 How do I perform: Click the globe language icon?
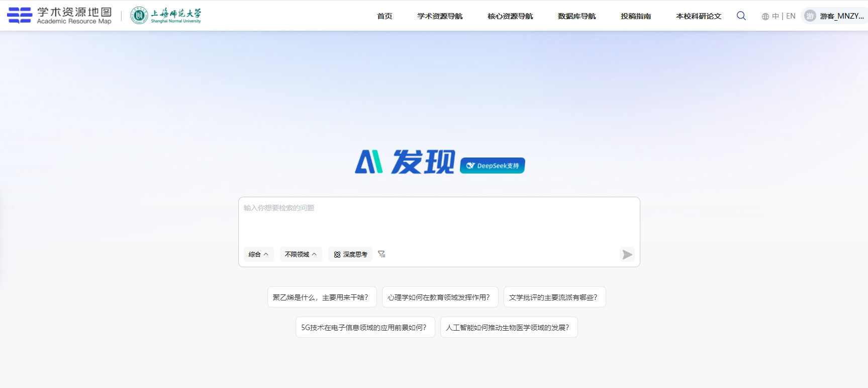click(x=765, y=17)
